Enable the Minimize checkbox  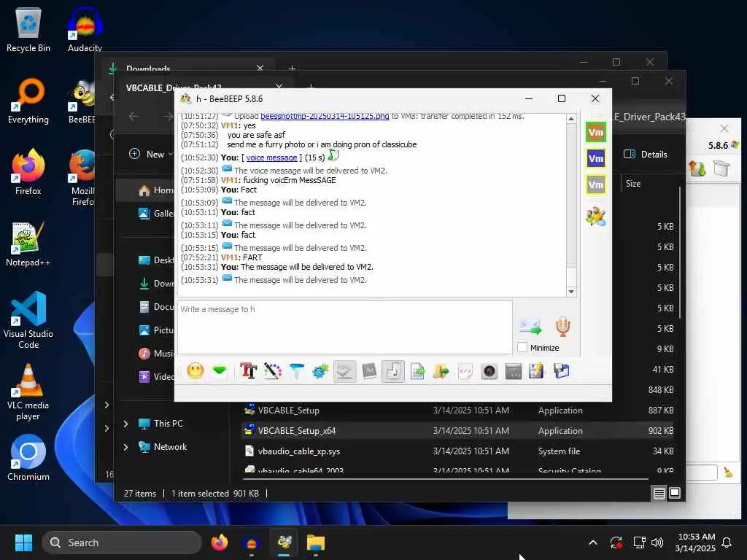(522, 347)
